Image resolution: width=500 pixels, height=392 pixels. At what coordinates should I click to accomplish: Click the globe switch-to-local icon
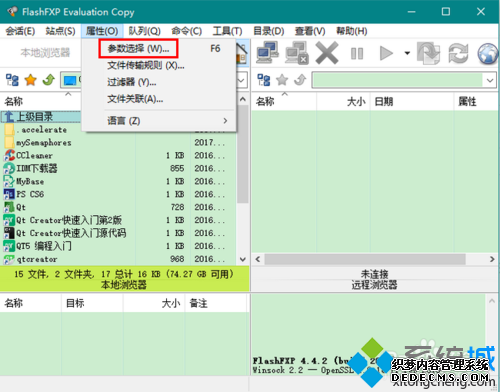pos(488,53)
